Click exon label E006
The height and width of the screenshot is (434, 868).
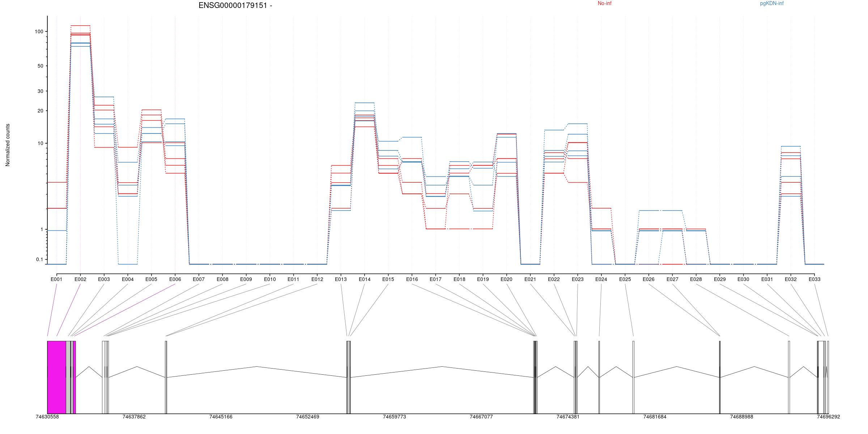(x=175, y=279)
